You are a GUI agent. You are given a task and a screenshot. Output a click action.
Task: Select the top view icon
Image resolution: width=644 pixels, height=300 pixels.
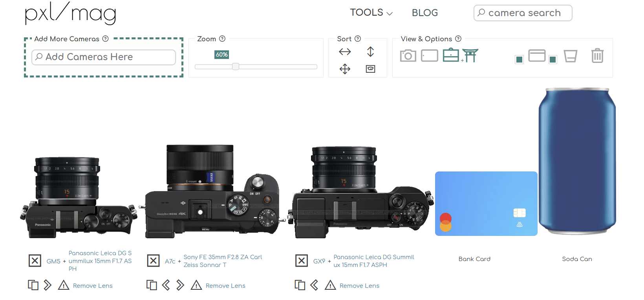[x=451, y=55]
